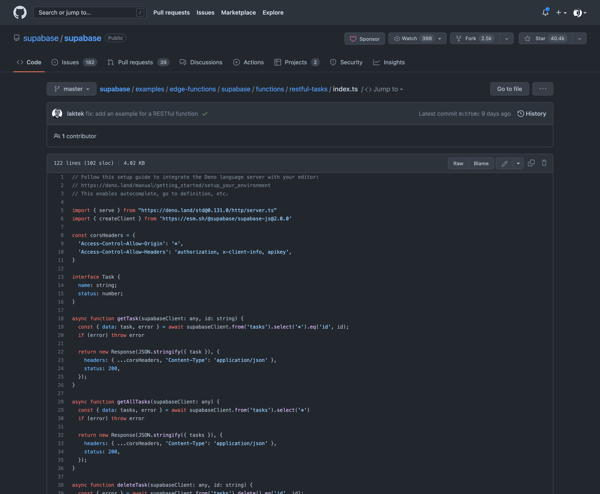Sponsor the repository with heart button
The height and width of the screenshot is (494, 600).
[364, 39]
